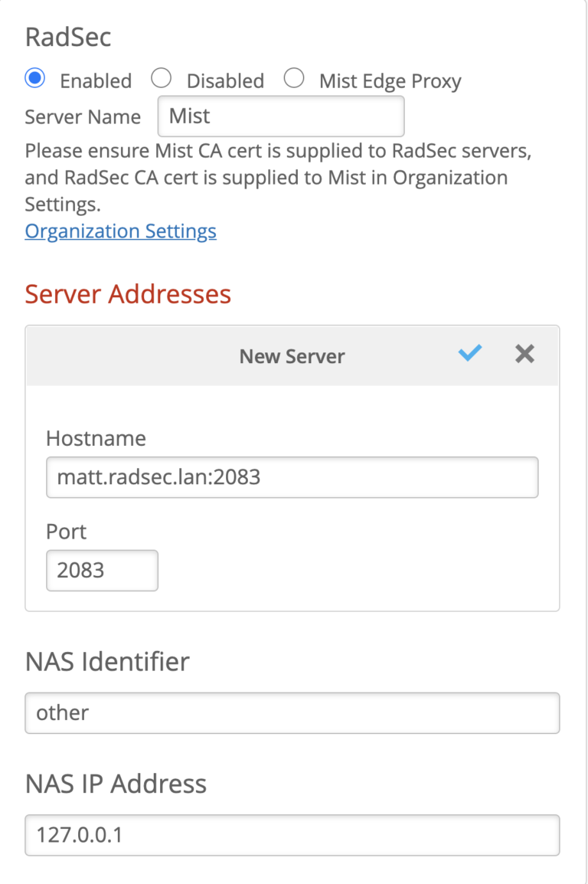Click the Hostname label text
Image resolution: width=588 pixels, height=884 pixels.
(96, 438)
